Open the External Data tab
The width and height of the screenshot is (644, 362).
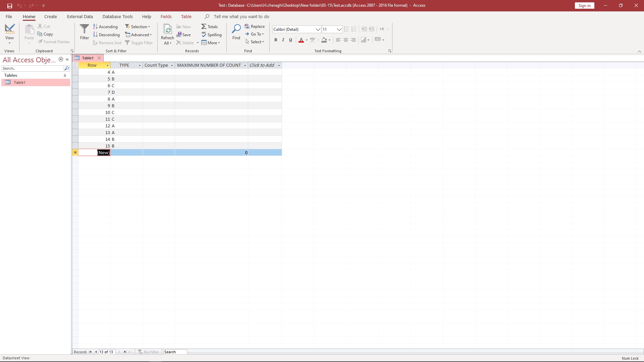click(x=80, y=16)
